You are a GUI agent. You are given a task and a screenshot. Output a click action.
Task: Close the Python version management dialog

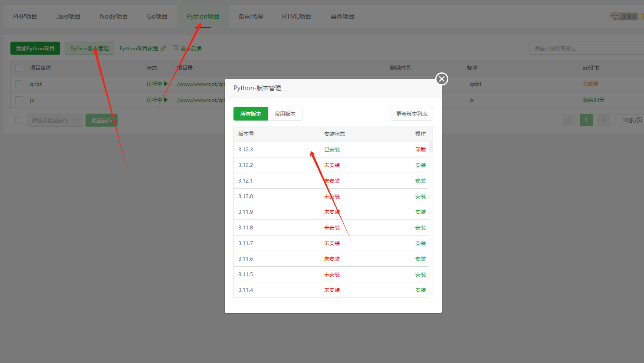pos(442,79)
